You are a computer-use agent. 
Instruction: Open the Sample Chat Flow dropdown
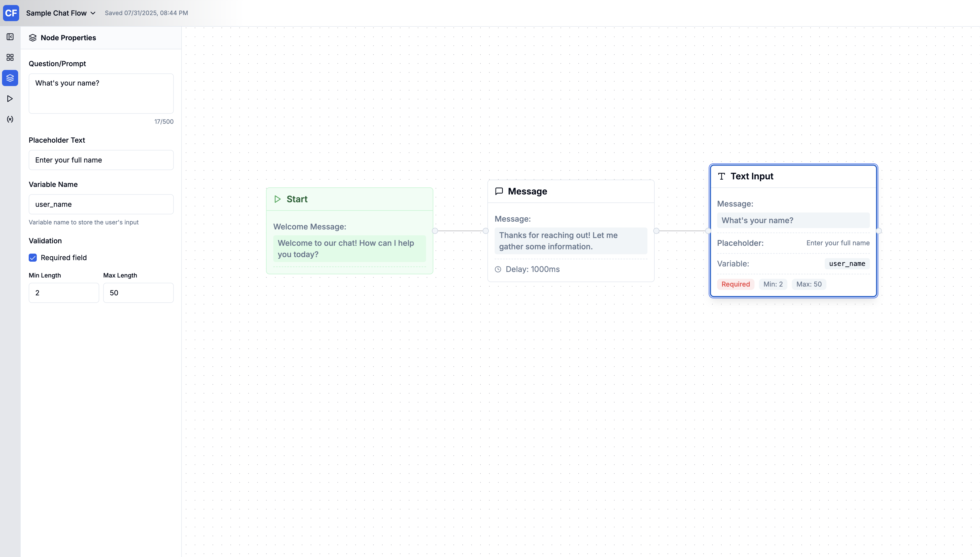pos(93,13)
